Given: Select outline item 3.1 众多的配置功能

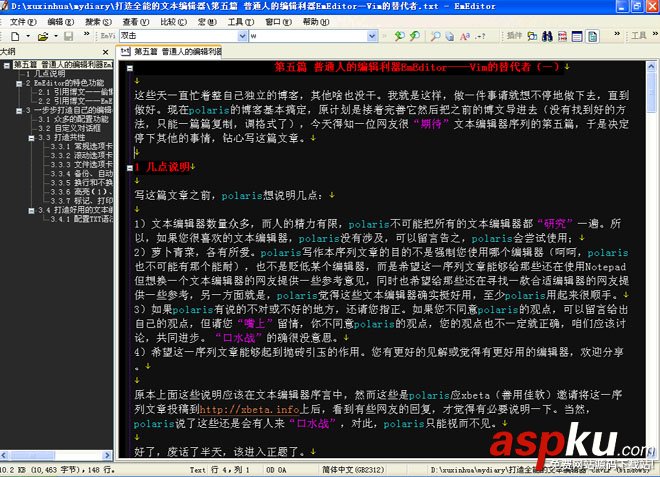Looking at the screenshot, I should [x=73, y=120].
